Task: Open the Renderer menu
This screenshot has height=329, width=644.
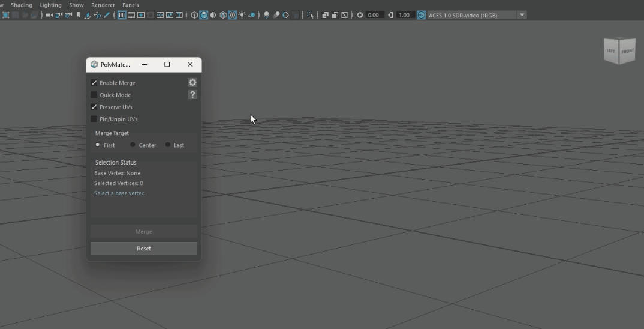Action: (x=103, y=5)
